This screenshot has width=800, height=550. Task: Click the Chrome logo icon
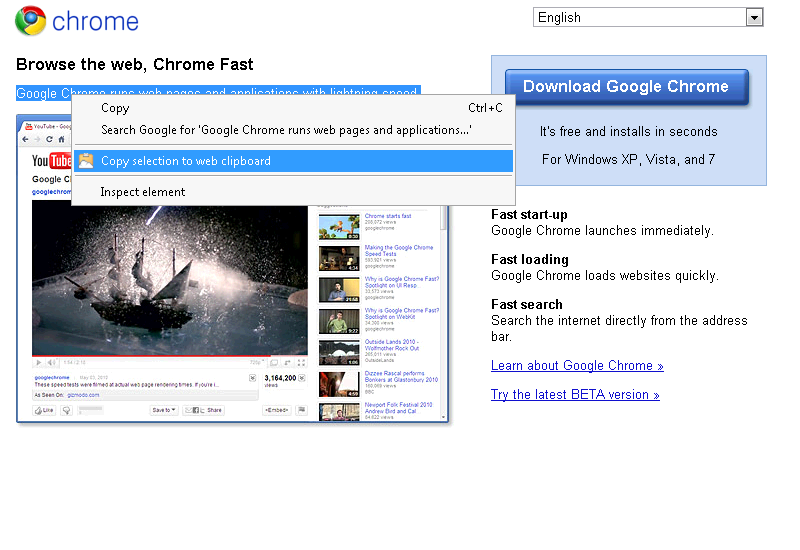pos(30,20)
